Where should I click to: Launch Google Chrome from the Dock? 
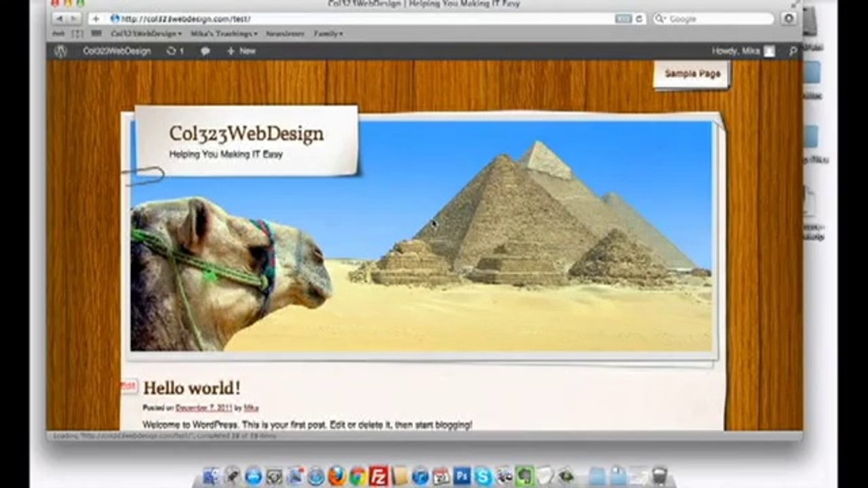coord(358,476)
